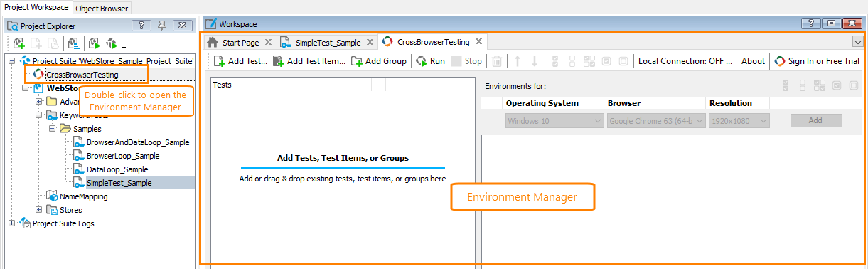This screenshot has width=868, height=269.
Task: Click the Add Test Item toolbar button
Action: pos(309,61)
